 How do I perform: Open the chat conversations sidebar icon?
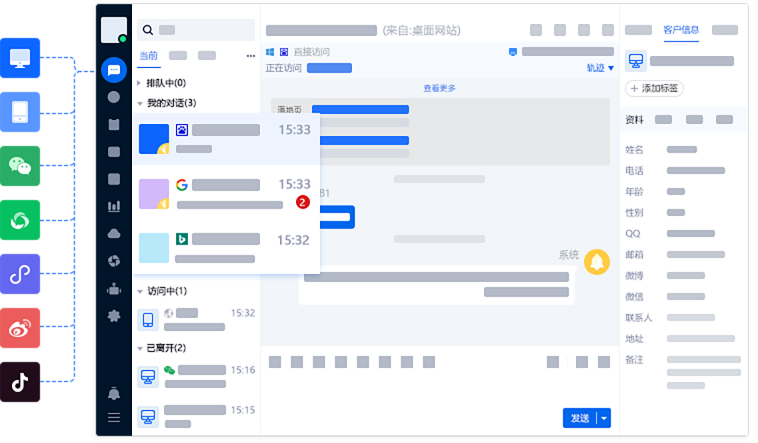click(x=114, y=70)
